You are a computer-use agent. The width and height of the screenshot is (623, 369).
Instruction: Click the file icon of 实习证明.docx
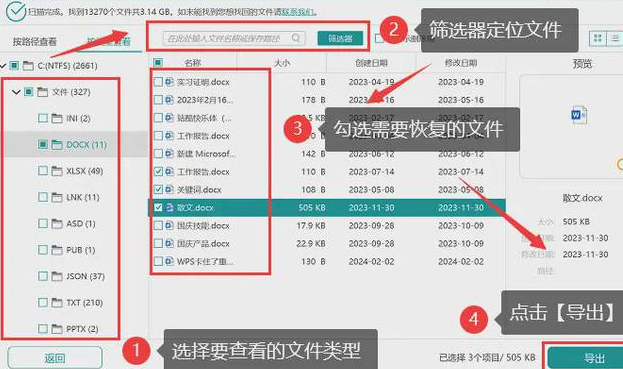(x=169, y=82)
